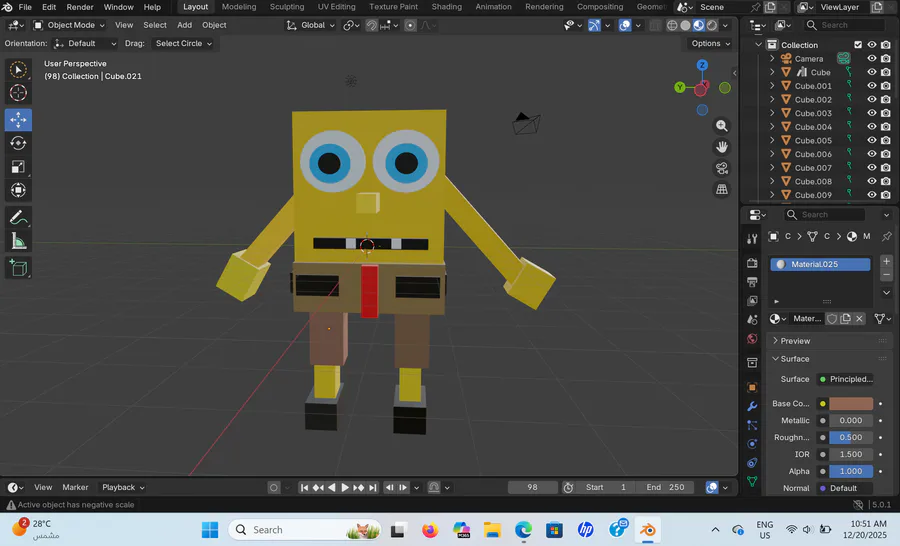Add a new material slot

886,261
